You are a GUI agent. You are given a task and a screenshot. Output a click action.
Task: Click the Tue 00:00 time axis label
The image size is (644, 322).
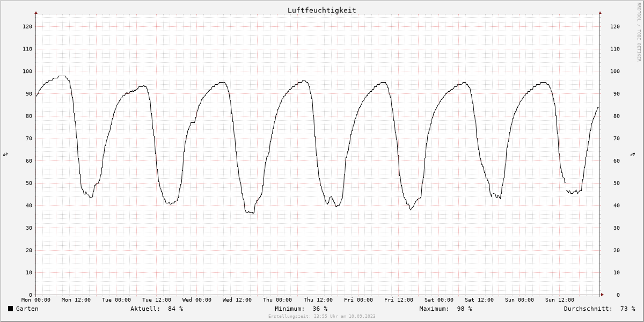click(x=116, y=300)
